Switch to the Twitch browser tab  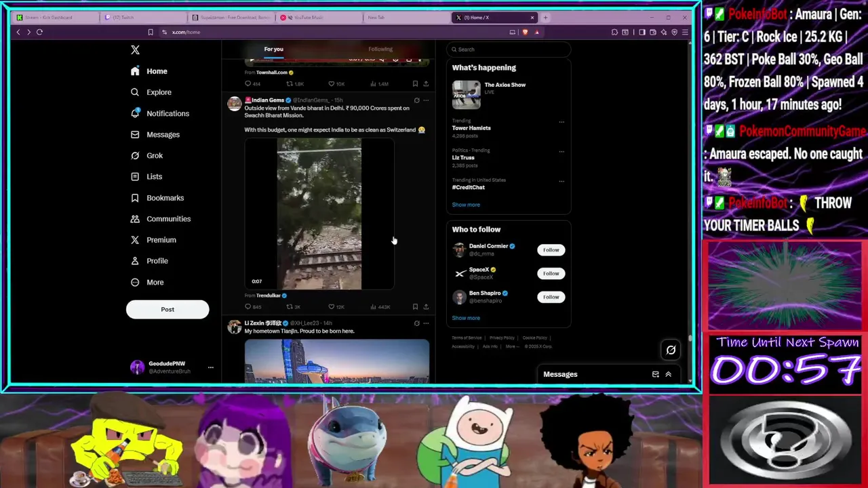[142, 18]
